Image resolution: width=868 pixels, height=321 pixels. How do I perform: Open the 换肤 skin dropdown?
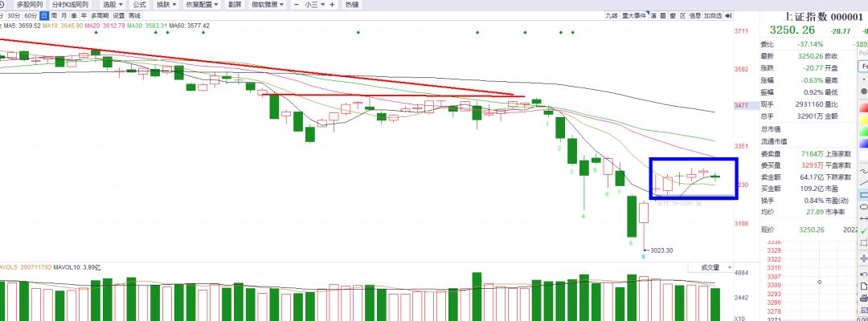166,5
